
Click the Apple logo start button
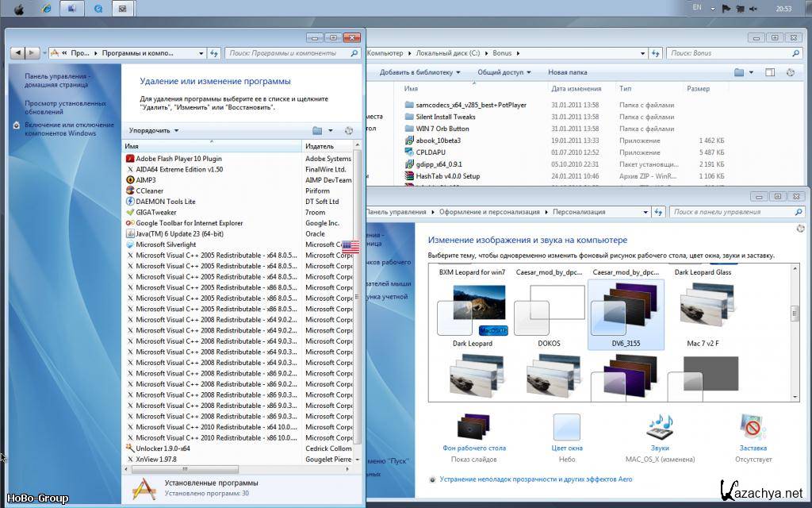click(x=18, y=9)
